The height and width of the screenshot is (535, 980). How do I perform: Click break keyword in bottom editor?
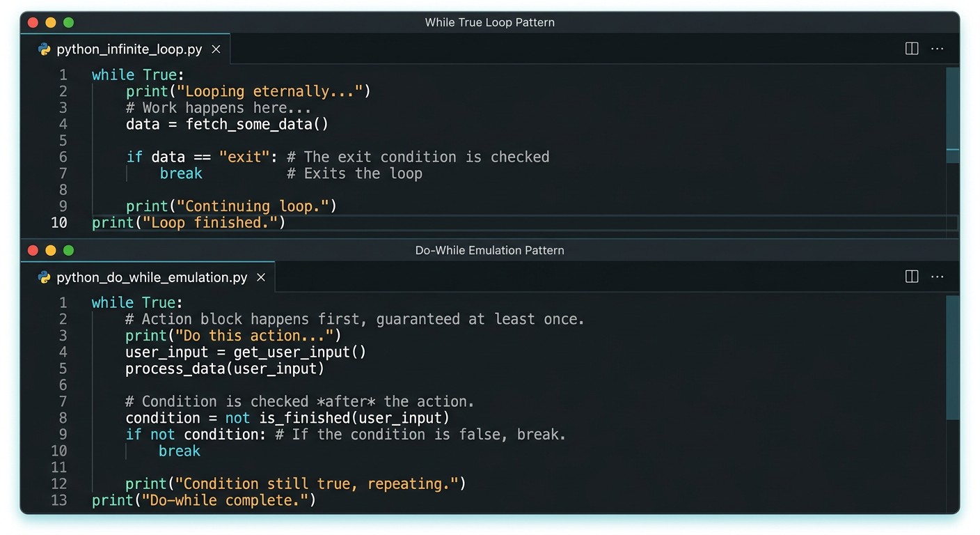click(x=180, y=451)
